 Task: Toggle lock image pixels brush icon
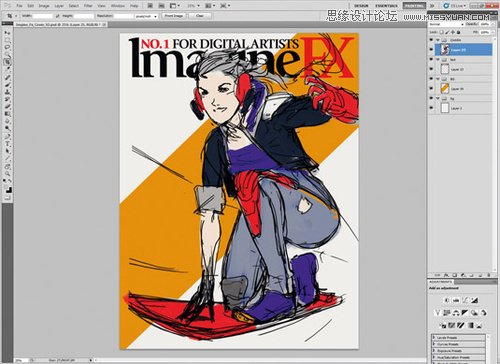[447, 32]
